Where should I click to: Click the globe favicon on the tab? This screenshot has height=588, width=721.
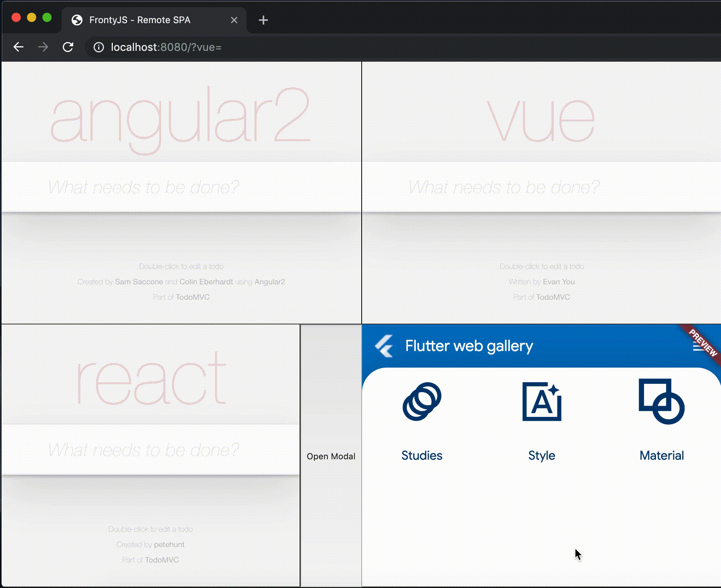77,20
